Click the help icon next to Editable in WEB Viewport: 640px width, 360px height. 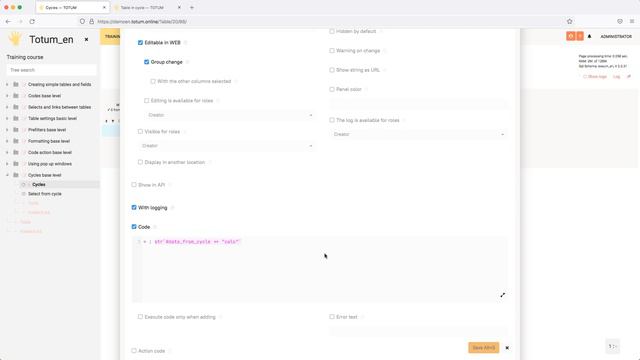click(186, 42)
